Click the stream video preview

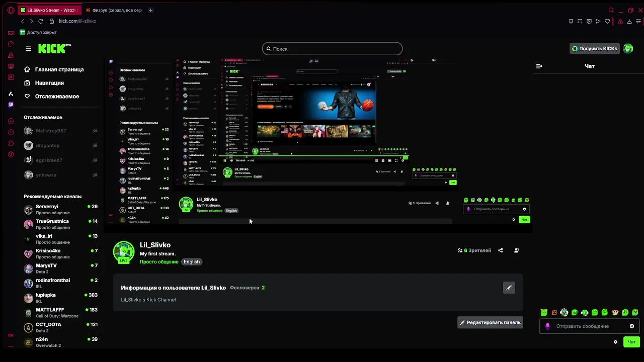(318, 145)
